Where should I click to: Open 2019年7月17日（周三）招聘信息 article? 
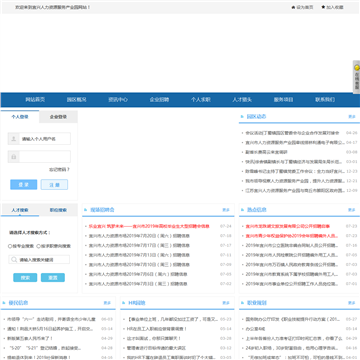[x=139, y=246]
